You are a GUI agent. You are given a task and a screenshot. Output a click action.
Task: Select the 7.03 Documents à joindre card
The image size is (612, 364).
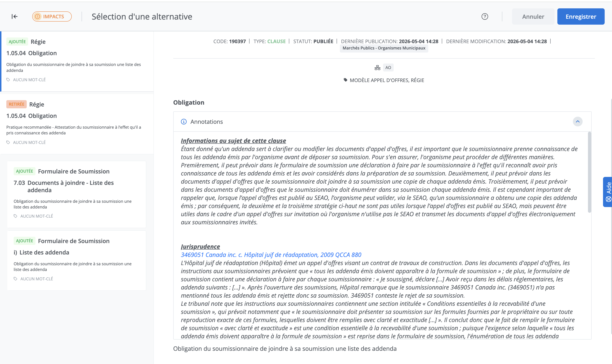click(77, 194)
